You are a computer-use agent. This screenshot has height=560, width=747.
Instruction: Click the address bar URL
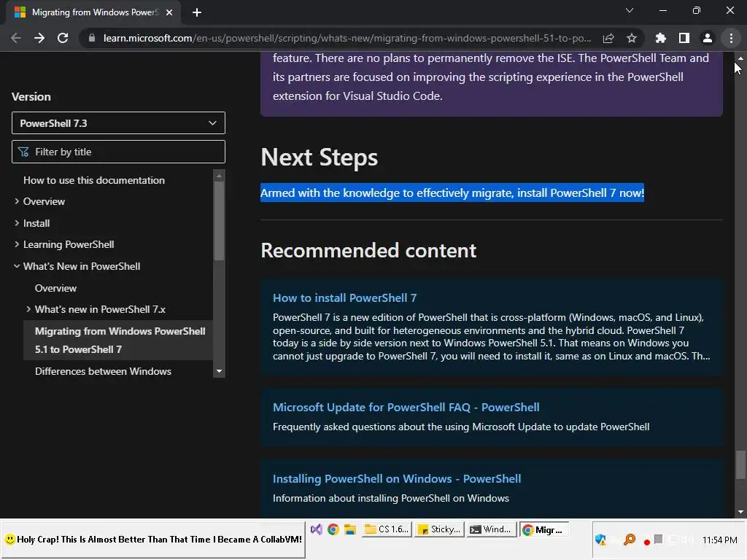347,38
